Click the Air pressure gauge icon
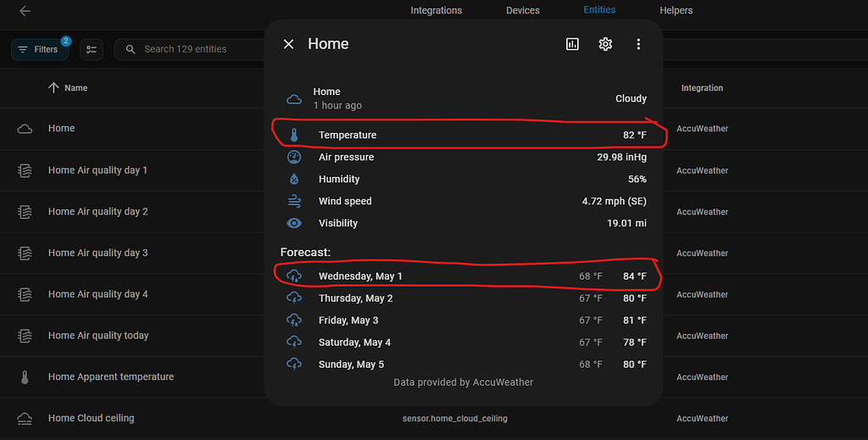Image resolution: width=868 pixels, height=440 pixels. pos(294,157)
